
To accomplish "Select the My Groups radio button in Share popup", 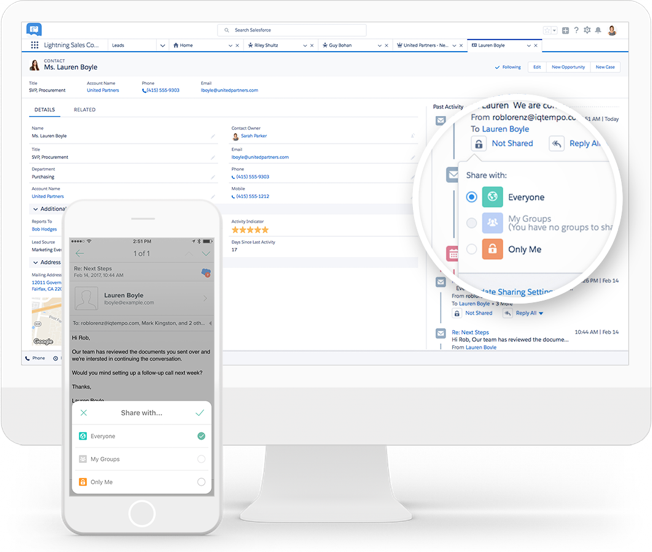I will [472, 223].
